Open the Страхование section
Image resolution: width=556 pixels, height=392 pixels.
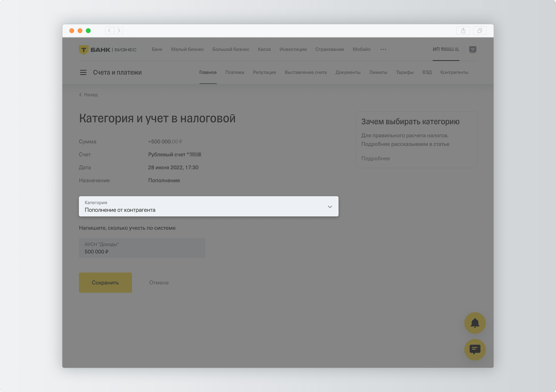click(x=329, y=49)
